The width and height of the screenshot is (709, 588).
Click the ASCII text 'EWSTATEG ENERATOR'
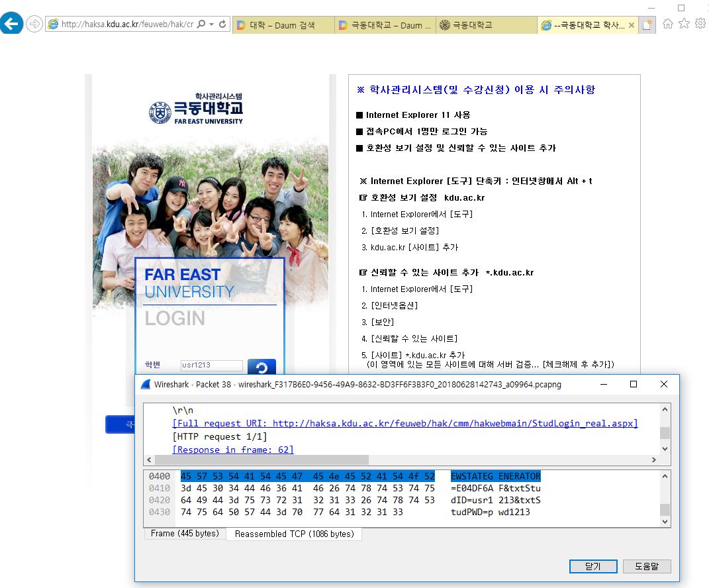click(496, 476)
